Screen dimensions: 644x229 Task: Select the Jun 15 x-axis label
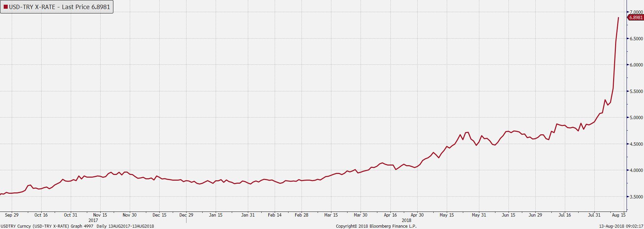pyautogui.click(x=508, y=215)
